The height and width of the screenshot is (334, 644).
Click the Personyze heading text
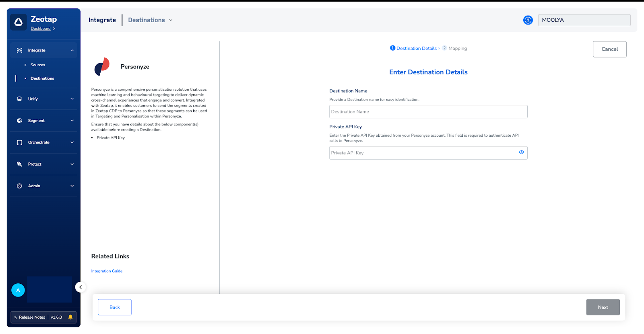coord(135,67)
